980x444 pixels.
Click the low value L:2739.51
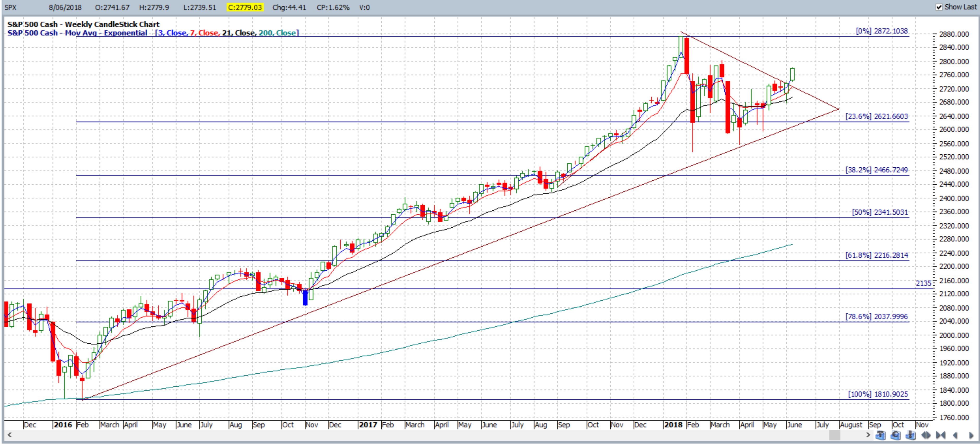[200, 7]
